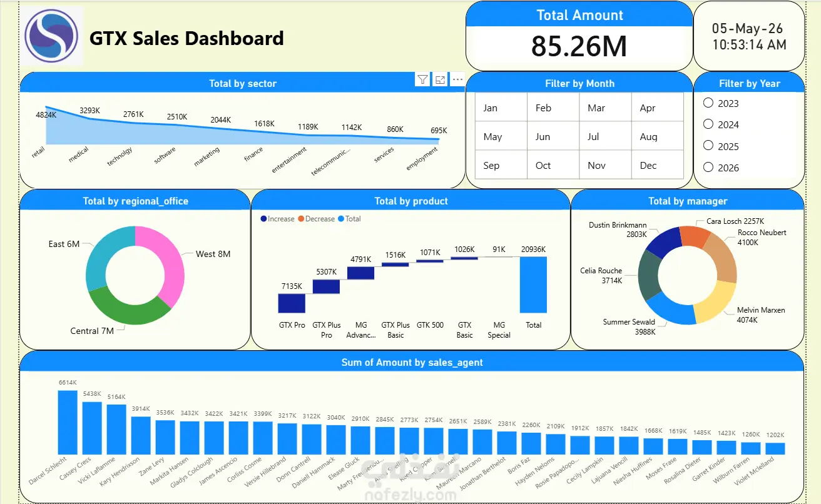This screenshot has height=504, width=821.
Task: Click the employment 695K data label
Action: [439, 131]
